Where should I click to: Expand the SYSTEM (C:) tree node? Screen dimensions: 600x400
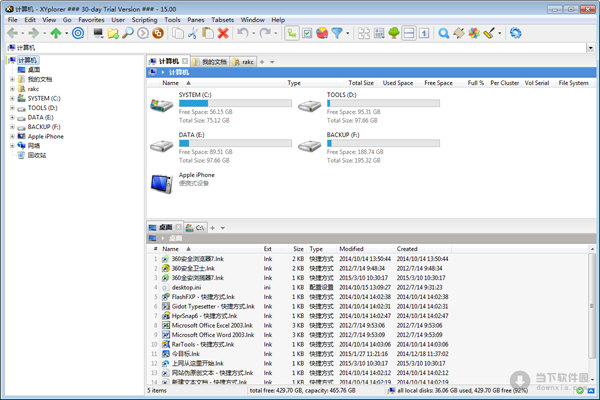[x=12, y=98]
